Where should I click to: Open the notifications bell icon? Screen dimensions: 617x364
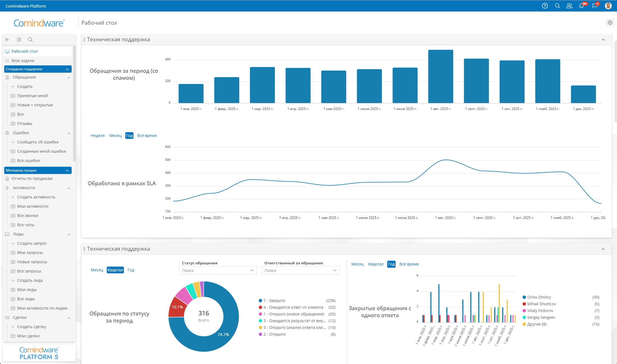[581, 6]
